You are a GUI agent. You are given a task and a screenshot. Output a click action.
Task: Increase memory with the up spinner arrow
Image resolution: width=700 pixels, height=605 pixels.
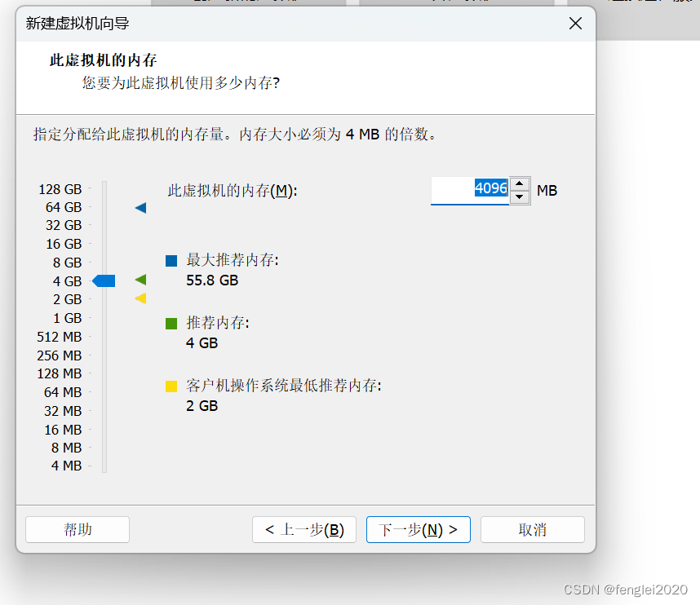(520, 184)
